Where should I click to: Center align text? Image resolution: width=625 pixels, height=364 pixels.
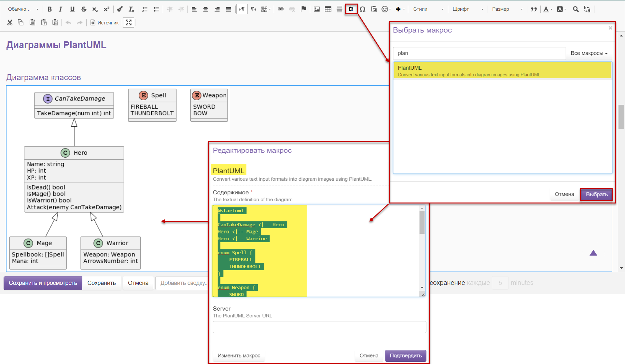click(x=206, y=9)
